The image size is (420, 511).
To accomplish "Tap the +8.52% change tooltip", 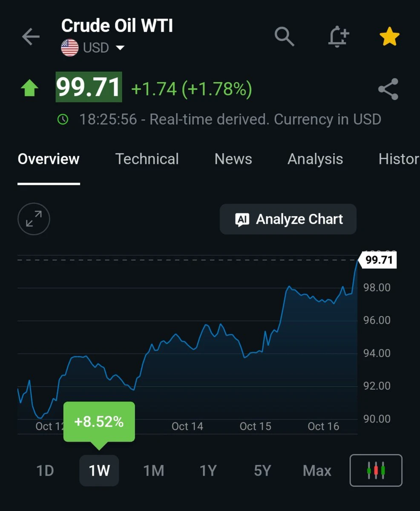I will point(99,422).
